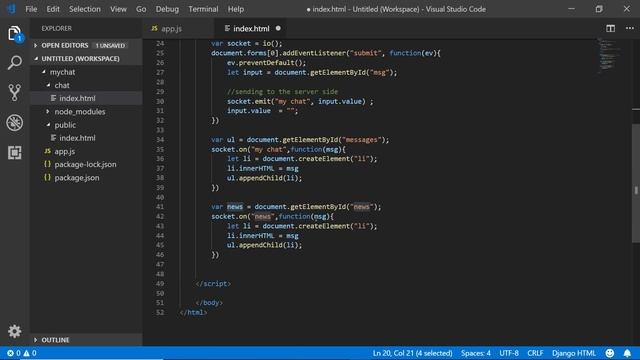640x360 pixels.
Task: Click the editor vertical scrollbar thumb
Action: click(x=636, y=183)
